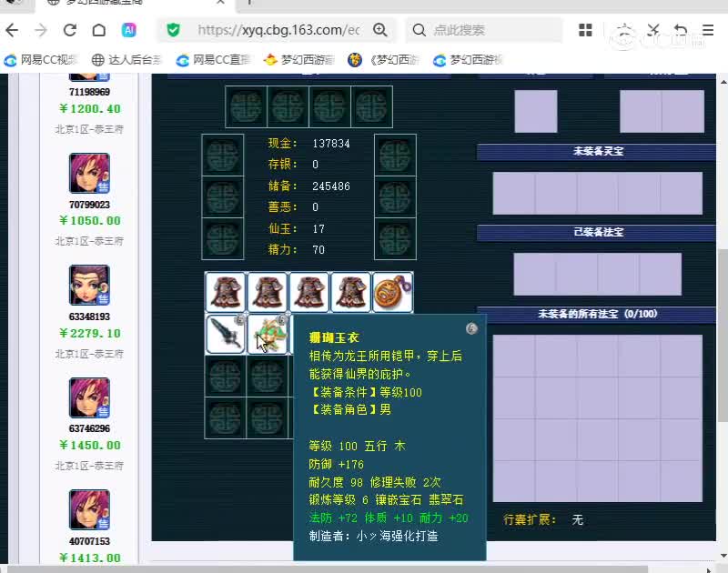Open character avatar for listing 63746296
This screenshot has width=728, height=573.
point(89,397)
